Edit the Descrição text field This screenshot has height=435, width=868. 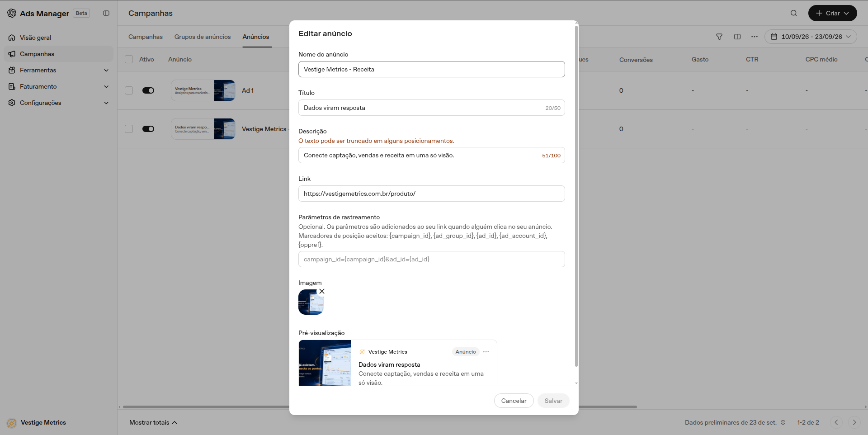(431, 155)
